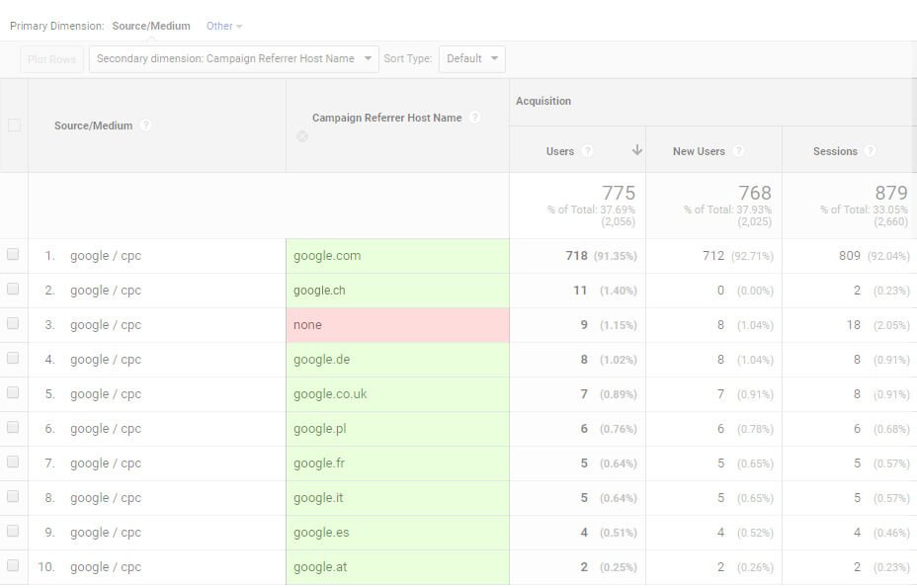The image size is (917, 588).
Task: Check the row 5 google.co.uk checkbox
Action: click(x=13, y=392)
